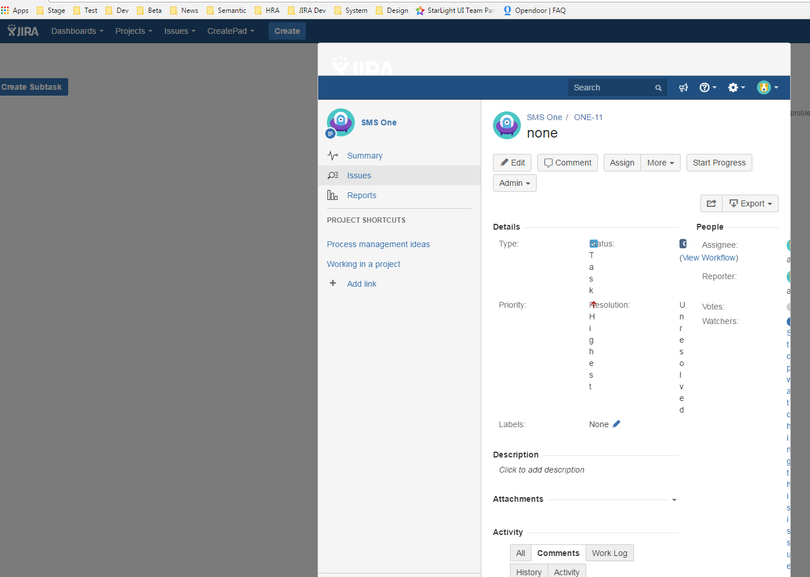Click the Task type icon in Details
The image size is (810, 577).
tap(593, 243)
